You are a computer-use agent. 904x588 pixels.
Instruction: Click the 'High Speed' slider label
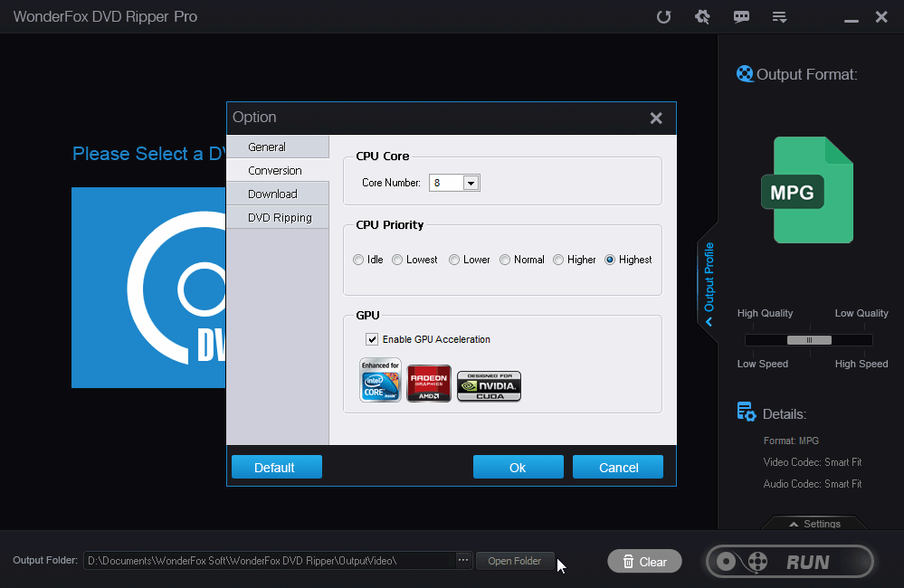pos(861,364)
